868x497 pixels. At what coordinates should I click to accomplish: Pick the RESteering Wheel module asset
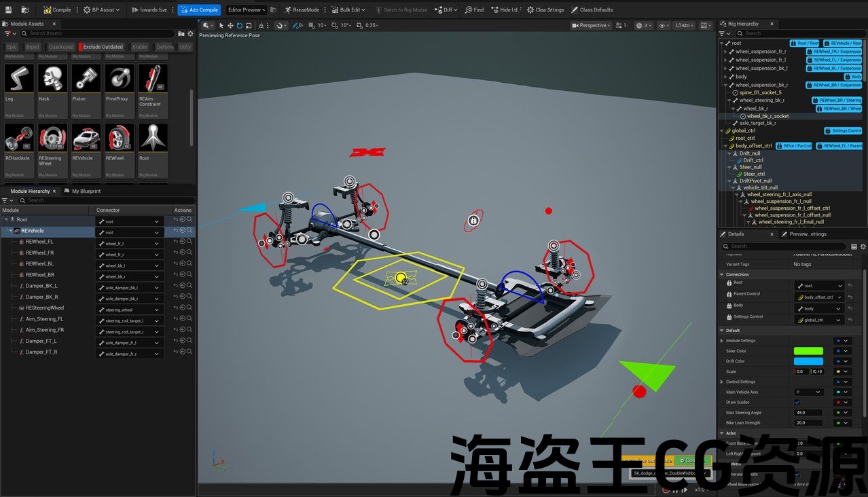coord(52,141)
